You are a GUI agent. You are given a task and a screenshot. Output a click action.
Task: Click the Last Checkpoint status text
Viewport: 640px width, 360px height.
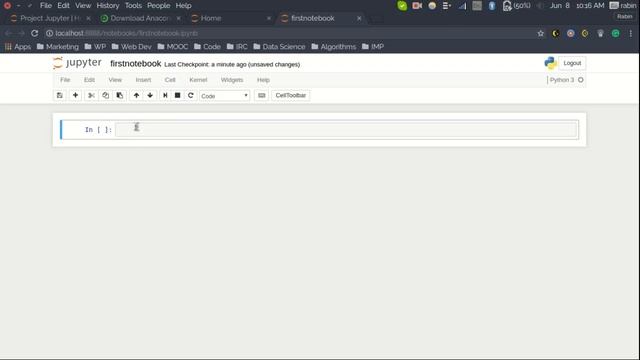(232, 64)
